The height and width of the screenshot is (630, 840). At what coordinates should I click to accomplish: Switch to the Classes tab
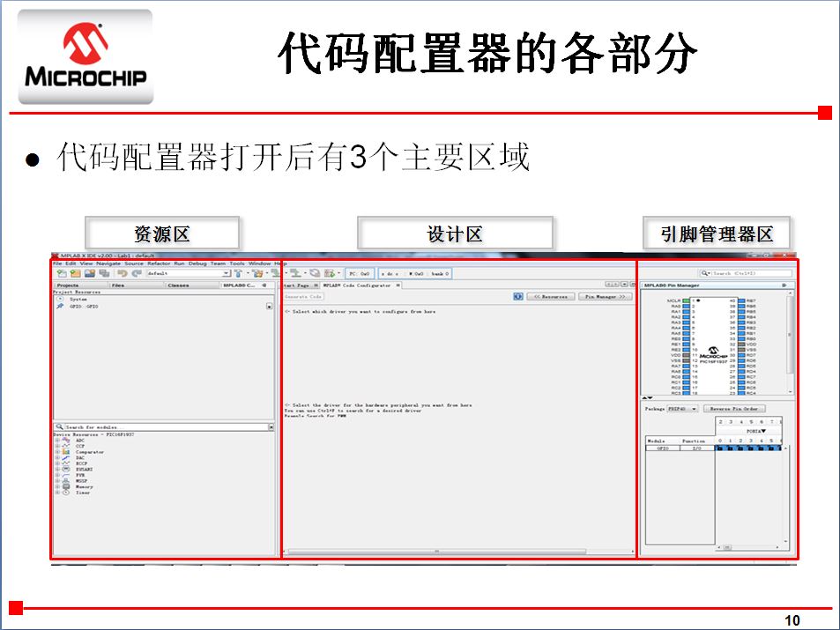[193, 285]
